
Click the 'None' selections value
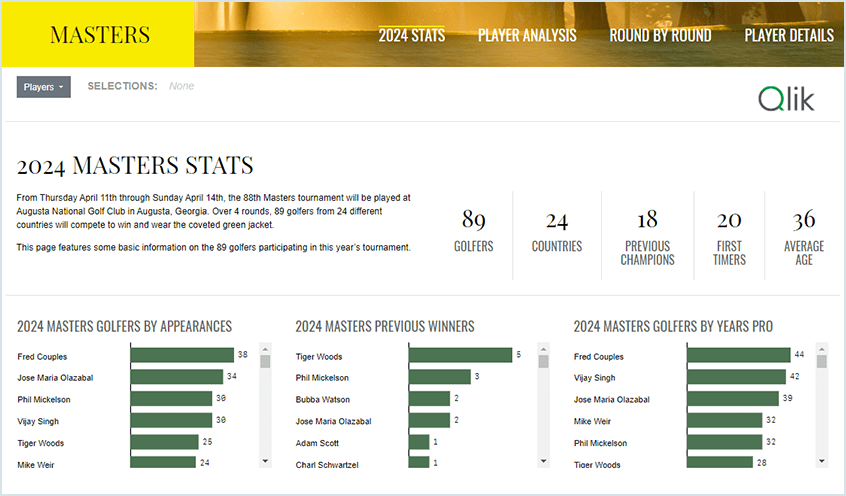(181, 86)
